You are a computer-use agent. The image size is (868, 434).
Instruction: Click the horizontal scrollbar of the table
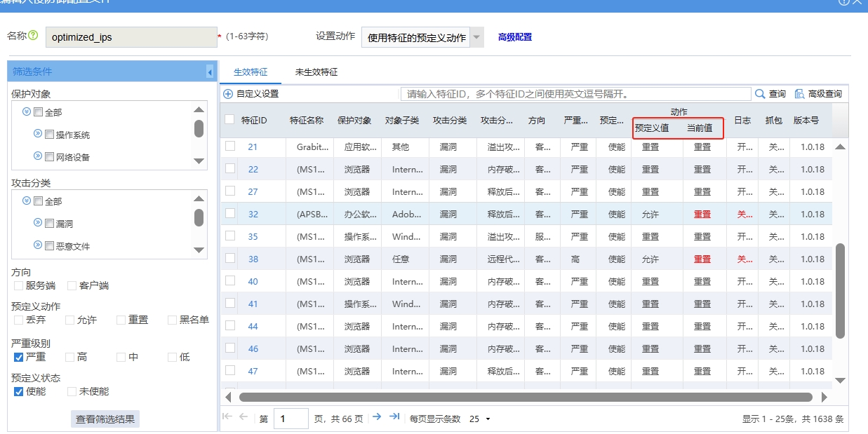point(525,397)
